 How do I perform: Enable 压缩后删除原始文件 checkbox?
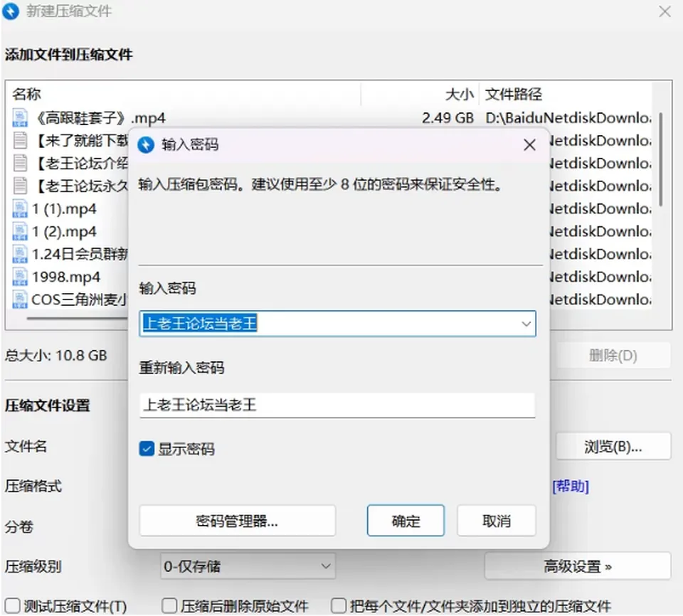point(169,605)
